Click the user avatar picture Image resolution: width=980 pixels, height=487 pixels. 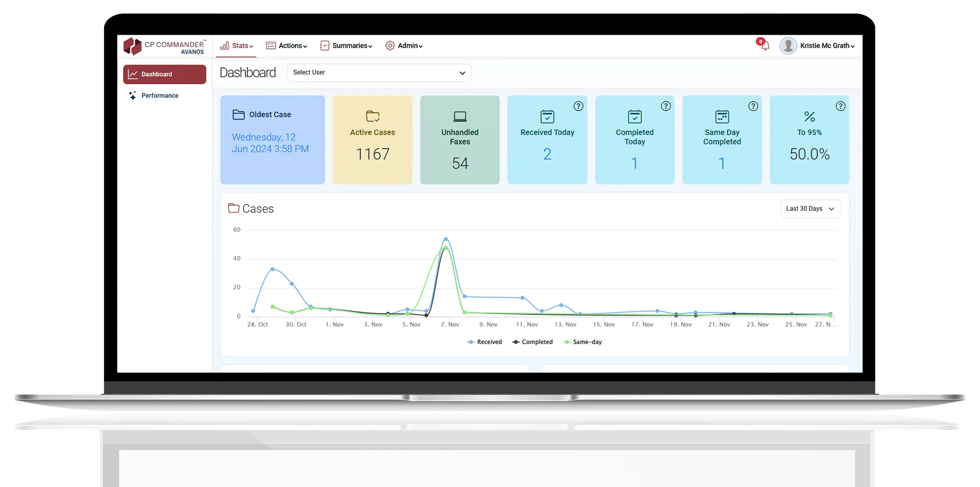pos(788,46)
